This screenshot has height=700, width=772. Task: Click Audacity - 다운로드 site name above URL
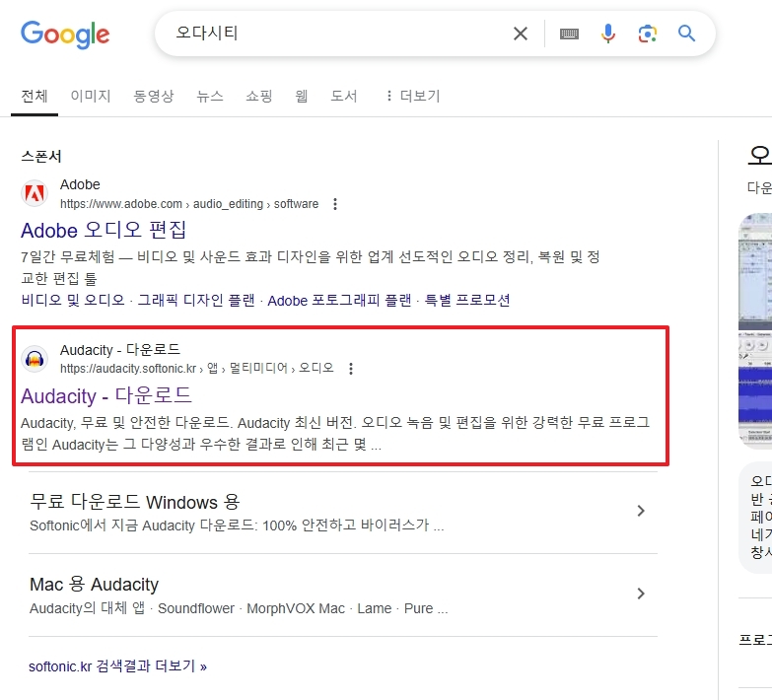coord(120,350)
